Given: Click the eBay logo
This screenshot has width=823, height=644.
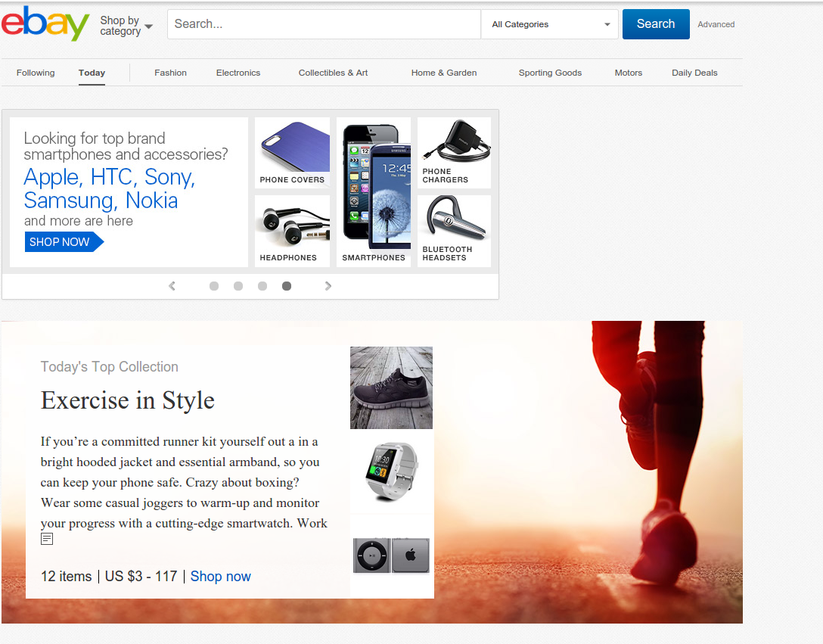Looking at the screenshot, I should [x=45, y=23].
